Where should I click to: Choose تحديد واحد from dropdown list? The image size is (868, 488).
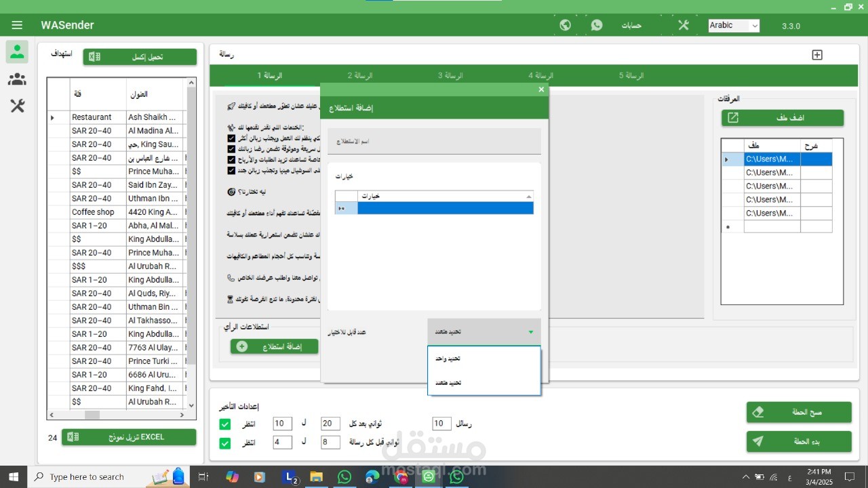coord(484,359)
